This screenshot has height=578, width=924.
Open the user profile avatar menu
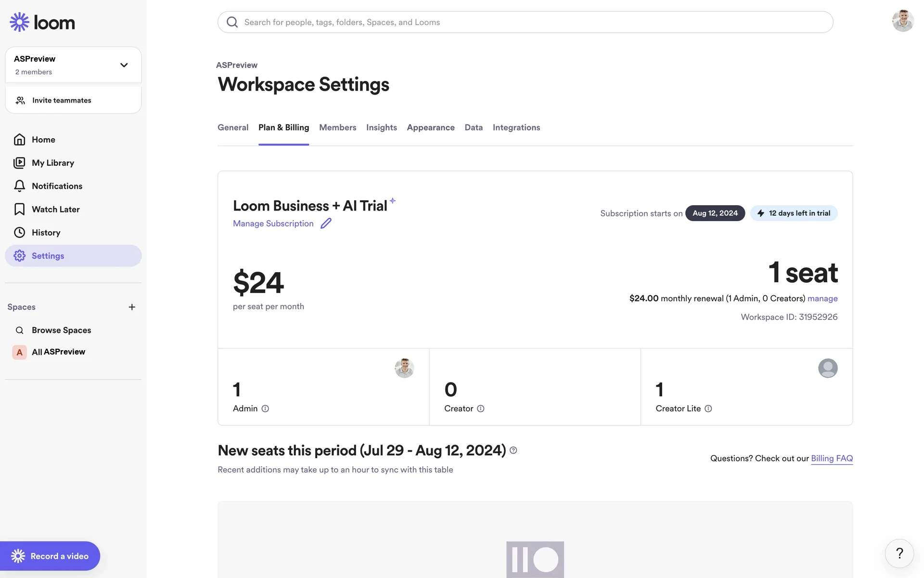(x=903, y=21)
